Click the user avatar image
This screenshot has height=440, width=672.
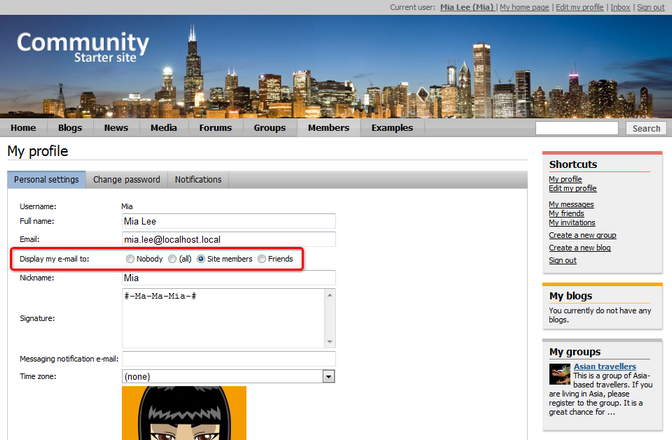point(184,413)
